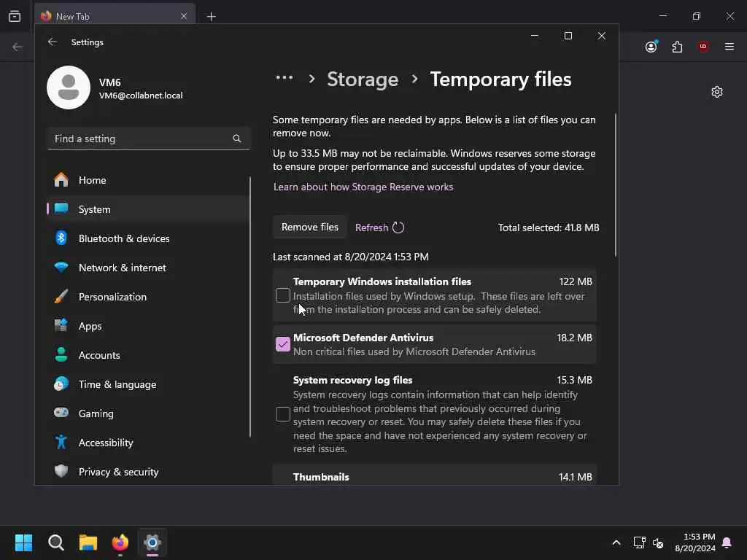
Task: Go to Storage breadcrumb
Action: pos(363,79)
